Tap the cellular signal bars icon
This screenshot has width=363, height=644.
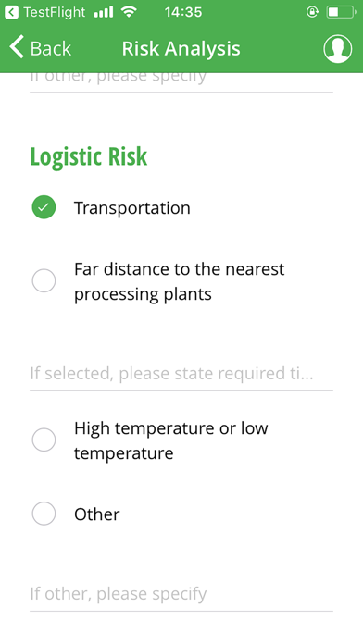pos(104,12)
